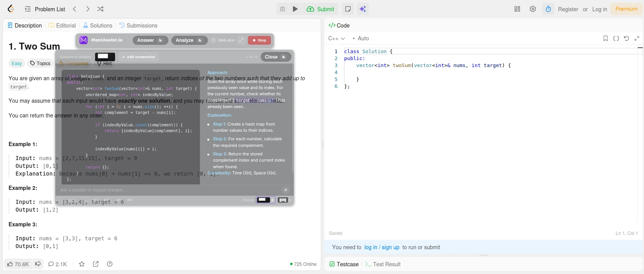Click the sign up link below editor

point(391,247)
